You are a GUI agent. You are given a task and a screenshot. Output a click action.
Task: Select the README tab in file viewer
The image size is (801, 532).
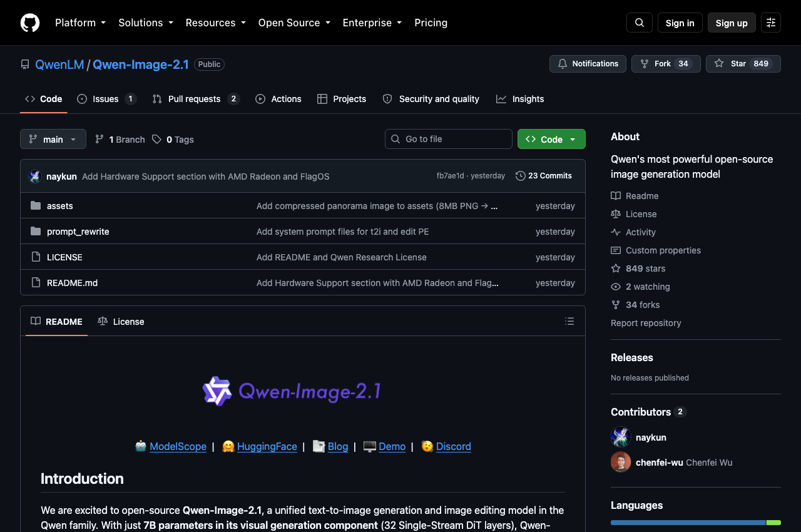click(x=56, y=322)
